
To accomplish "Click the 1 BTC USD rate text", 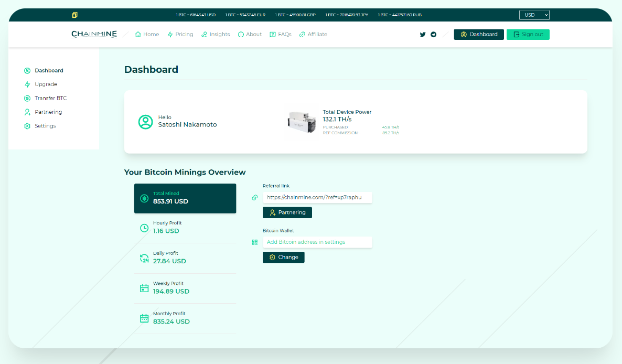I will click(x=196, y=15).
